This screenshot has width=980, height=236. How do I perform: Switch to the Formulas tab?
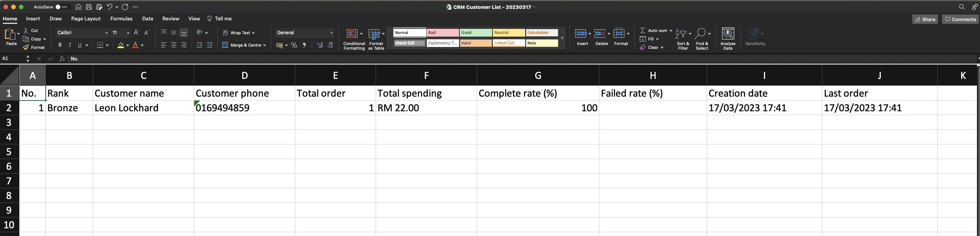pos(121,18)
